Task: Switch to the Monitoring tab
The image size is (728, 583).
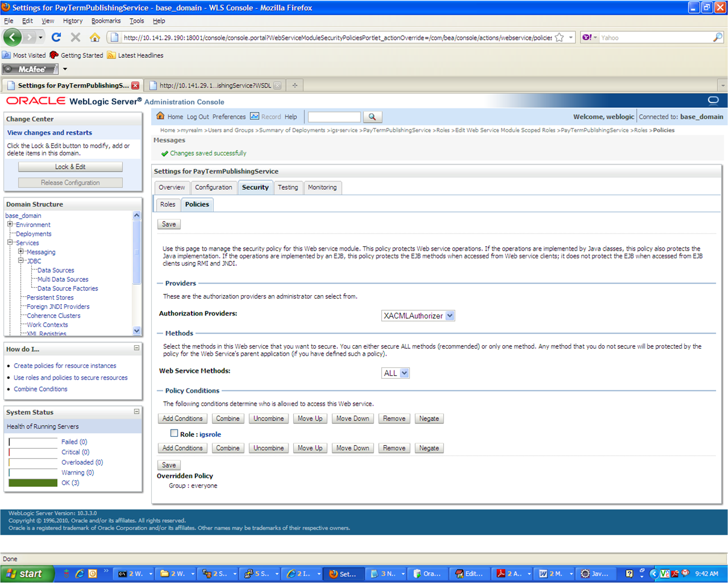Action: click(323, 187)
